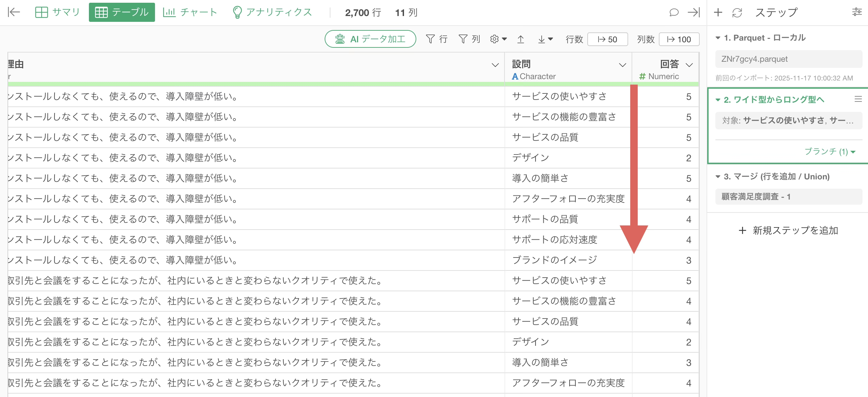Open the アナリティクス tab
Screen dimensions: 868x397
point(272,12)
